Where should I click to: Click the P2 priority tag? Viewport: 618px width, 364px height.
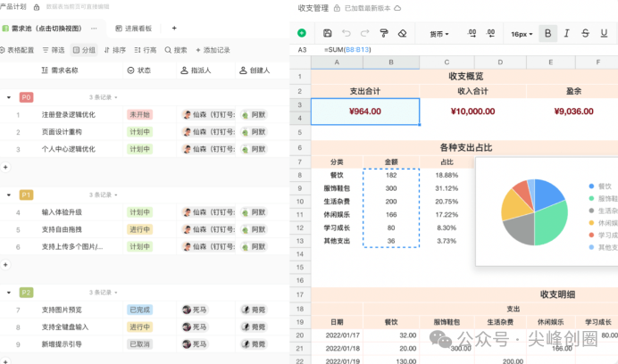(x=26, y=293)
